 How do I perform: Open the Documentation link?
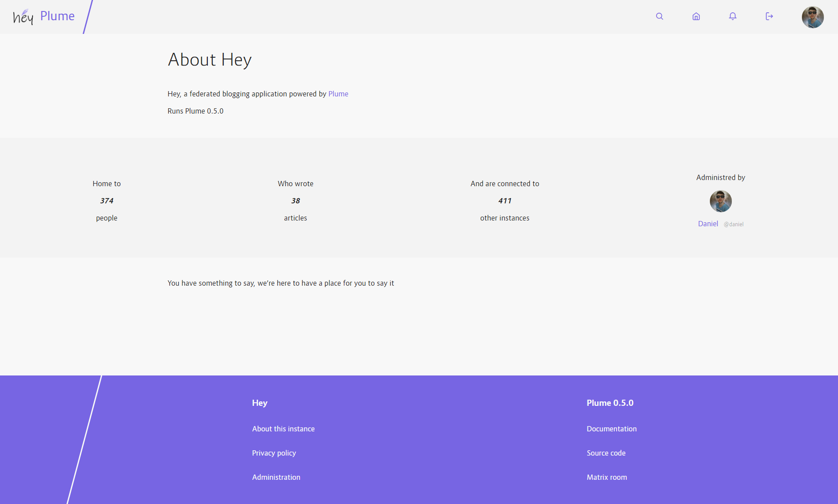[x=611, y=429]
